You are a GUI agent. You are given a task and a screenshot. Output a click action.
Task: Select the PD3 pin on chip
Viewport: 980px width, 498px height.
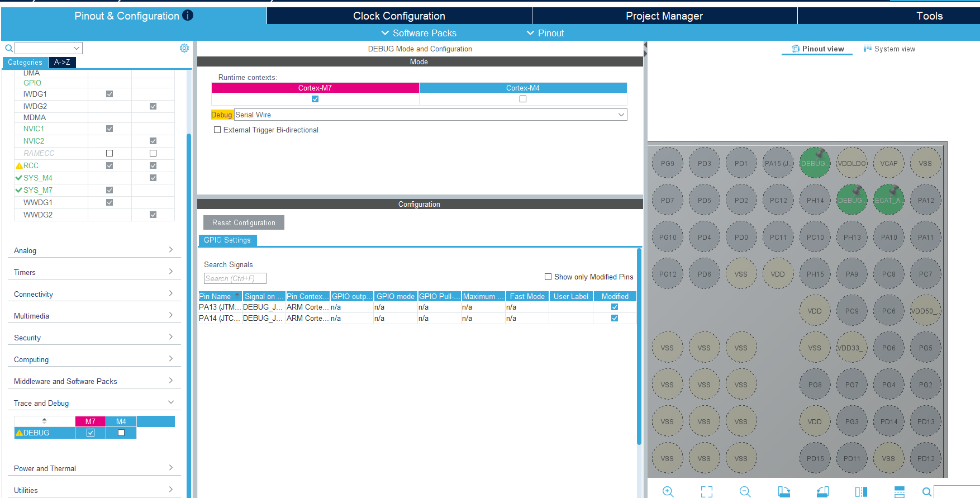coord(704,163)
